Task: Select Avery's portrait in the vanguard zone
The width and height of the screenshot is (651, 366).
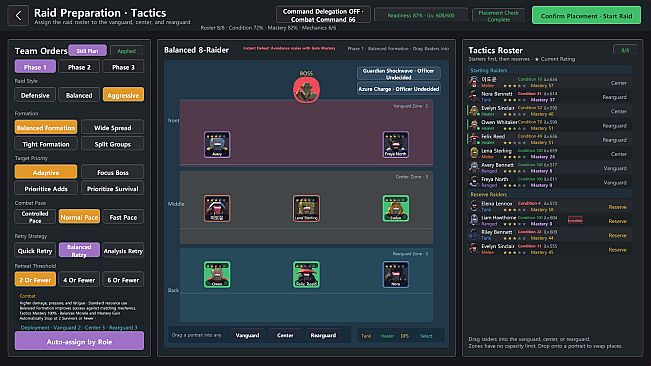Action: pos(217,144)
